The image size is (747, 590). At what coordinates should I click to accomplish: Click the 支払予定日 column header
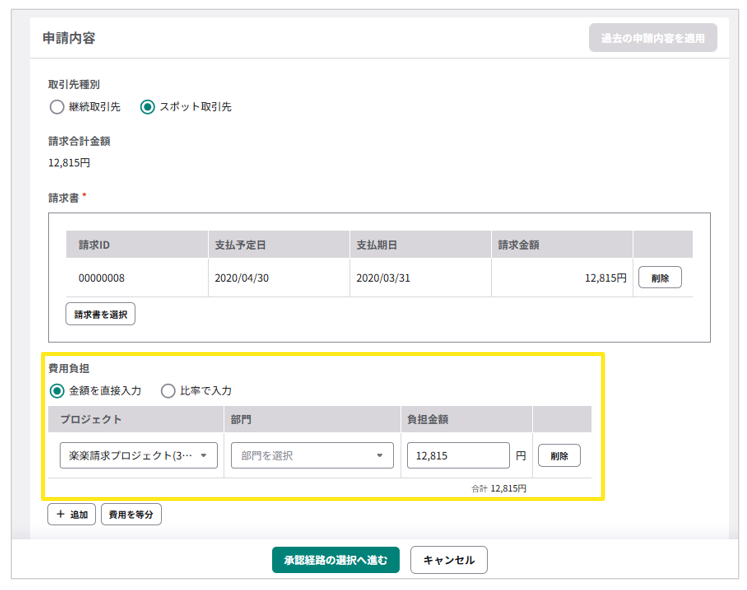(240, 245)
